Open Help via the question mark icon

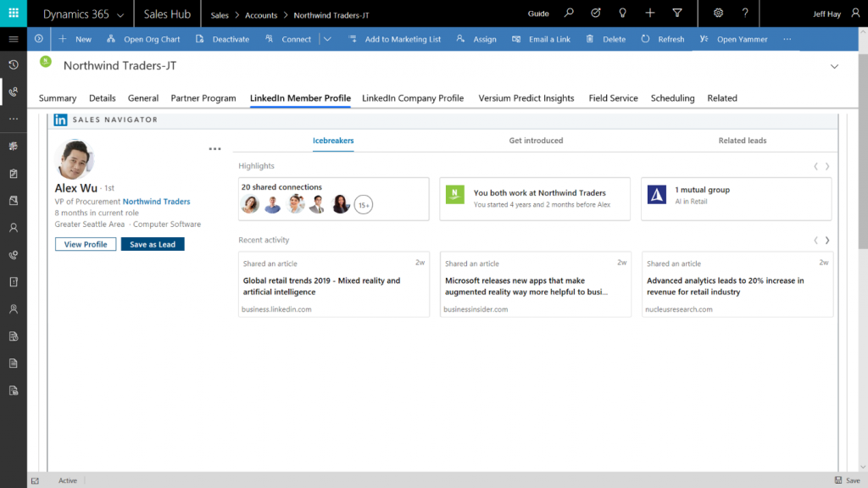[744, 14]
